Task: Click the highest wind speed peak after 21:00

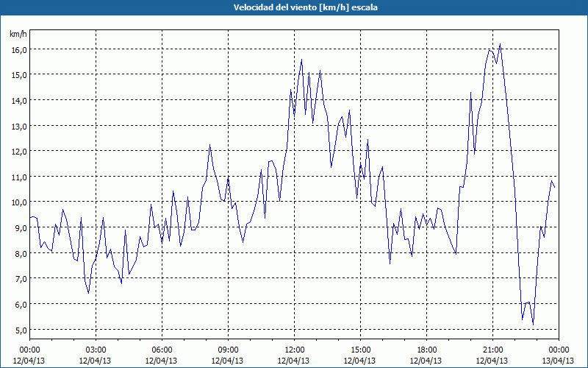Action: click(500, 44)
